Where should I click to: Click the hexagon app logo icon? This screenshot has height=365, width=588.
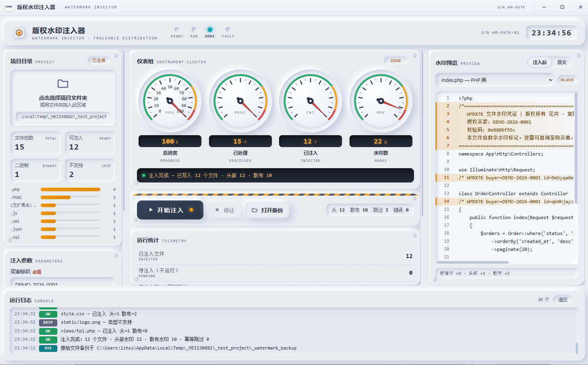19,33
